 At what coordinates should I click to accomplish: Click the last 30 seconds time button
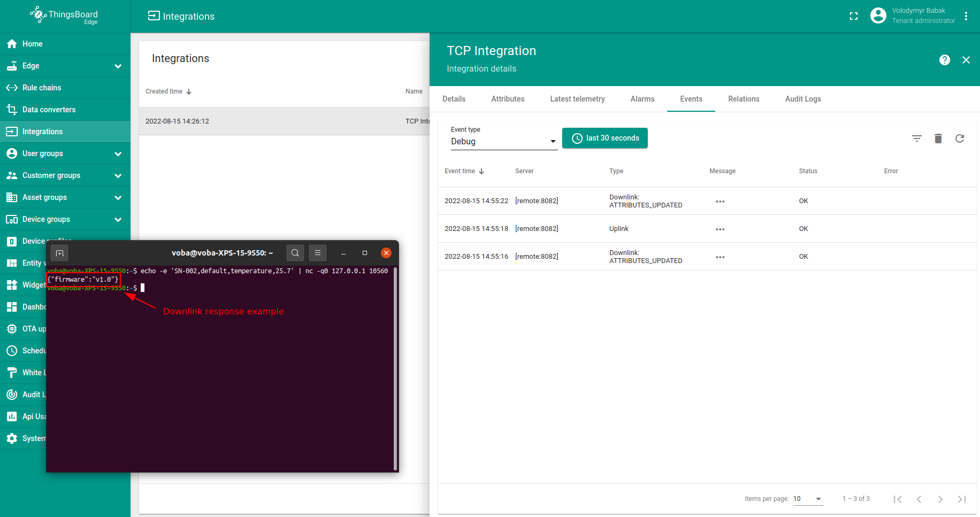click(x=605, y=138)
